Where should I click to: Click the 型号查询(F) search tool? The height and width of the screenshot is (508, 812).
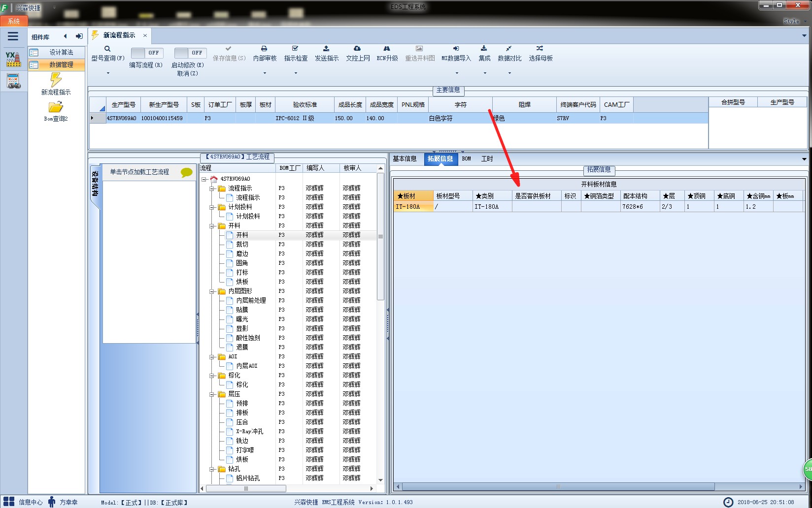click(107, 54)
